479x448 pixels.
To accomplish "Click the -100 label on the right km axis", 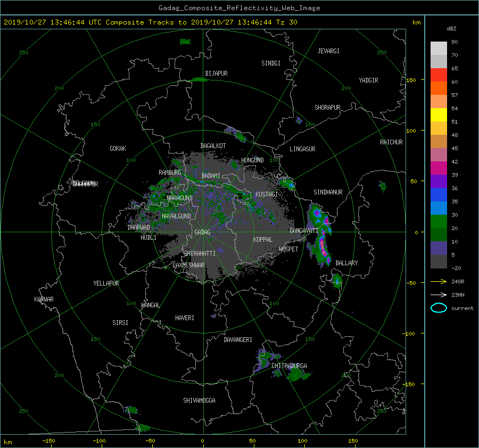I will pos(410,333).
